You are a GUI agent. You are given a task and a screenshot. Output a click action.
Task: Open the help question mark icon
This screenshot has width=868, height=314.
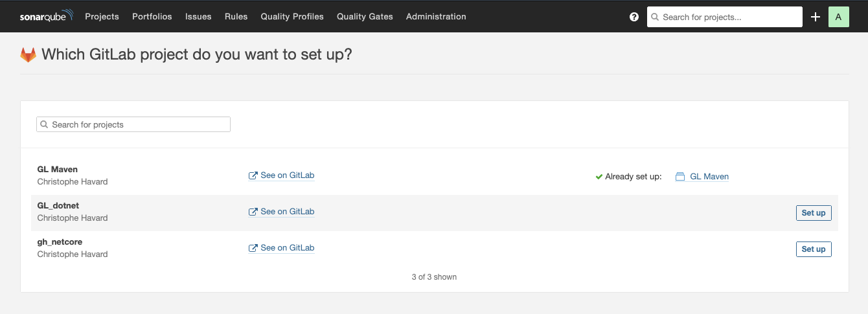pyautogui.click(x=634, y=17)
